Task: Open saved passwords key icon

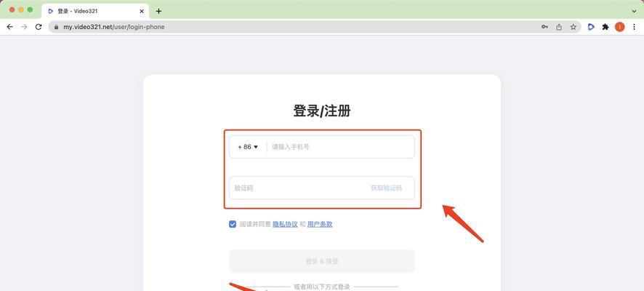Action: [x=544, y=27]
